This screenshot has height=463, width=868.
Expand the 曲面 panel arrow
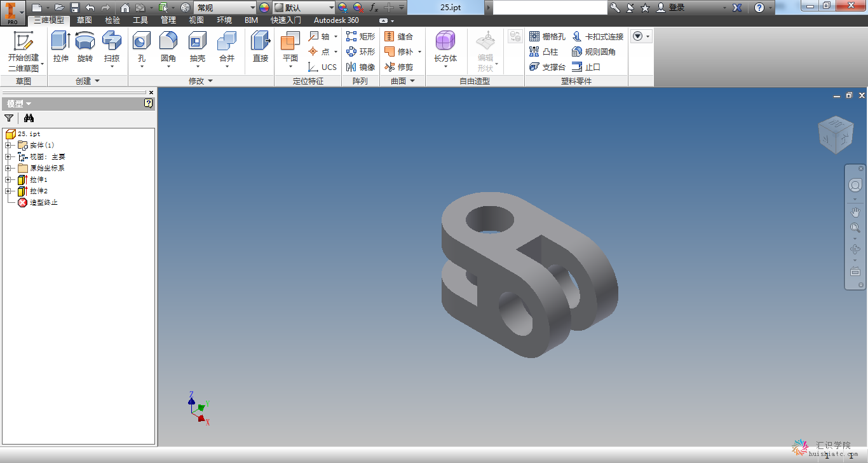tap(412, 81)
